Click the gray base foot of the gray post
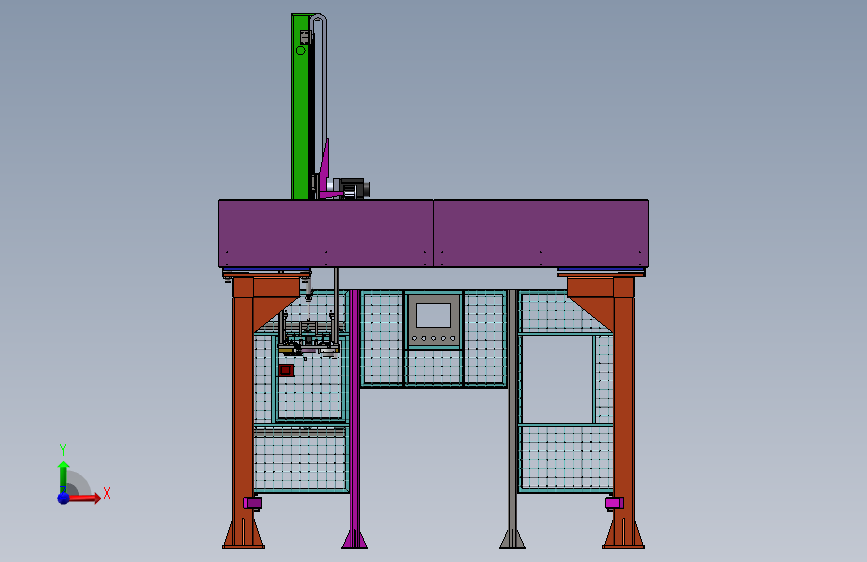The width and height of the screenshot is (867, 562). (513, 539)
